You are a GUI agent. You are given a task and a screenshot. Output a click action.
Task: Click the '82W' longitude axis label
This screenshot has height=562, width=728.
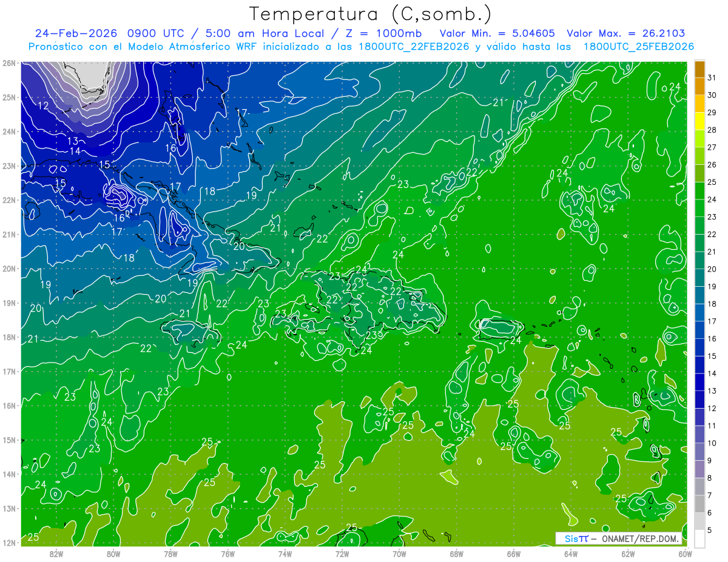tap(56, 554)
